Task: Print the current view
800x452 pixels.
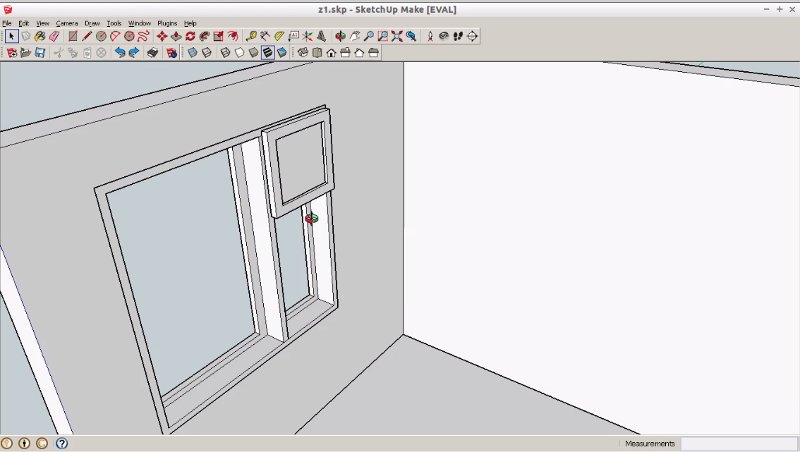Action: click(x=153, y=53)
